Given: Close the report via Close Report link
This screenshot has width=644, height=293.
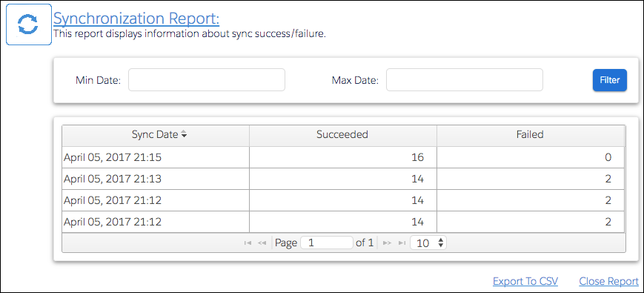Looking at the screenshot, I should coord(608,281).
